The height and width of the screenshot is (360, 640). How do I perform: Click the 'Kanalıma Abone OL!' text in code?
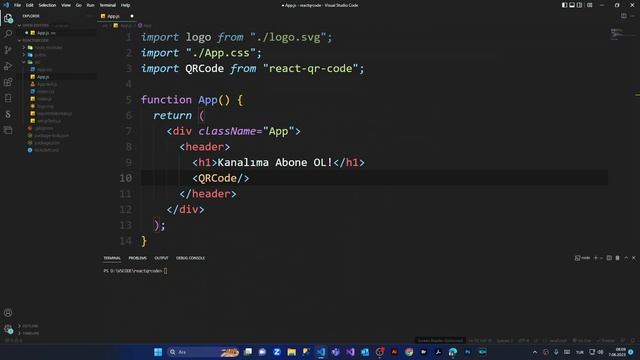(x=275, y=162)
